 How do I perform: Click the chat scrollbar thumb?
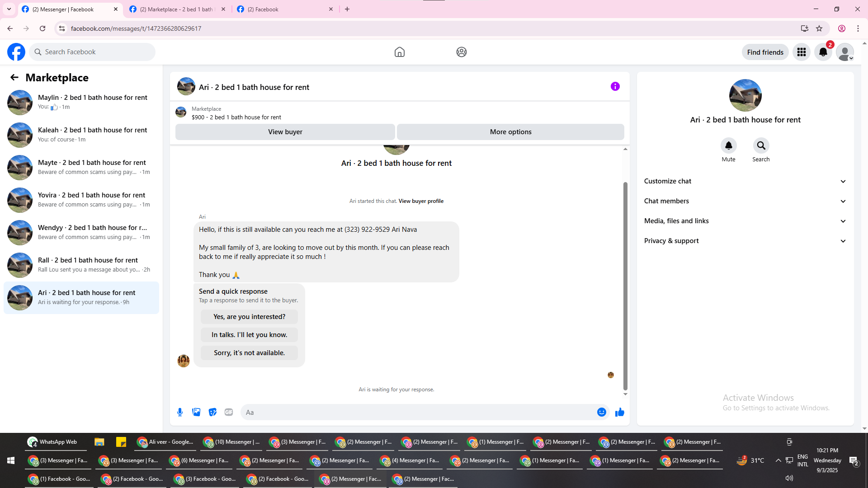click(625, 286)
